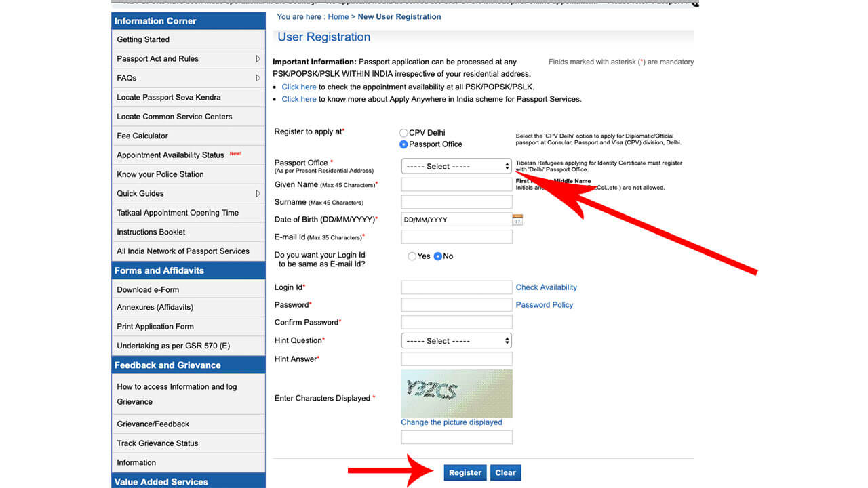Expand the Passport Act and Rules submenu

coord(258,59)
